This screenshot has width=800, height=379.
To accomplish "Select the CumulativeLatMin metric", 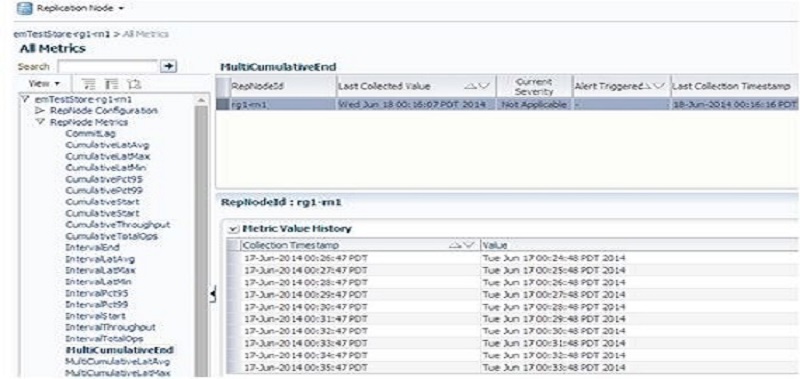I will click(x=107, y=167).
